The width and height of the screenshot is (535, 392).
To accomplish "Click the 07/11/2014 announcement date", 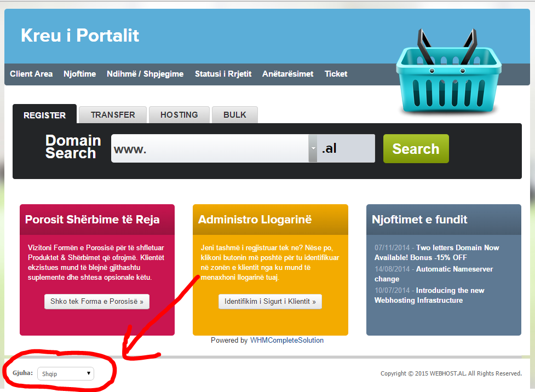I will click(392, 247).
